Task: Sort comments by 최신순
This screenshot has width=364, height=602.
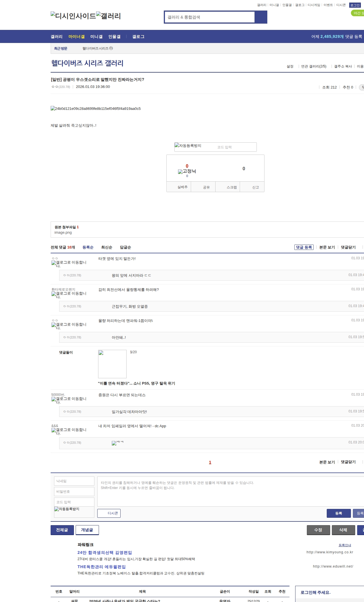Action: (107, 247)
